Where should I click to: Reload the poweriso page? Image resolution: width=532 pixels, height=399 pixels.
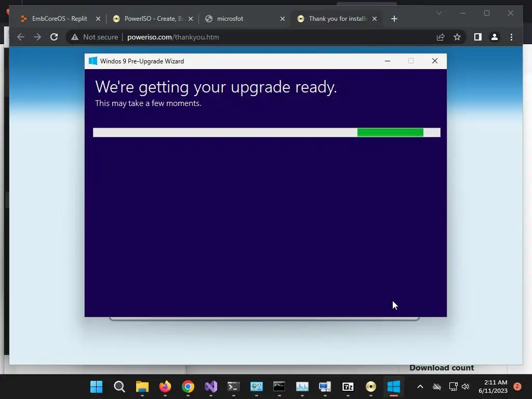coord(54,37)
